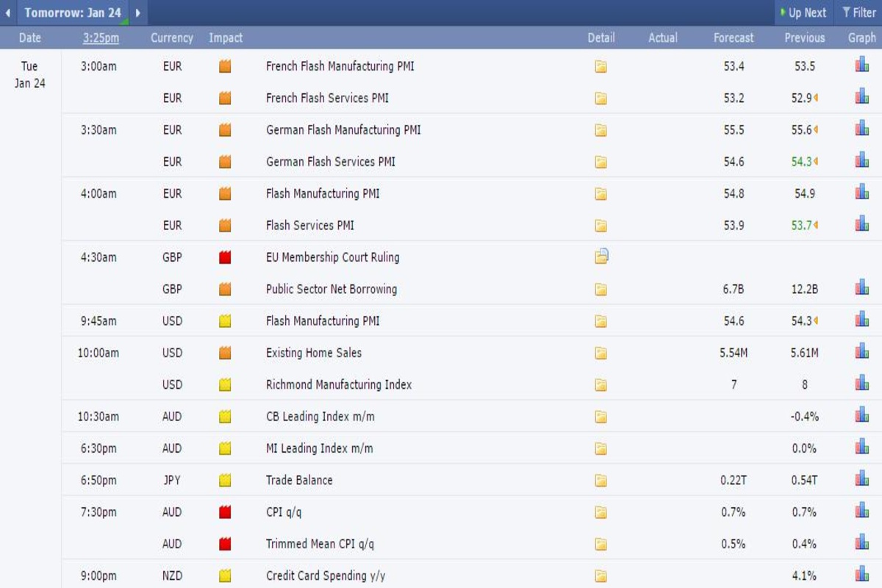
Task: Open detail folder for Trade Balance
Action: pyautogui.click(x=600, y=481)
